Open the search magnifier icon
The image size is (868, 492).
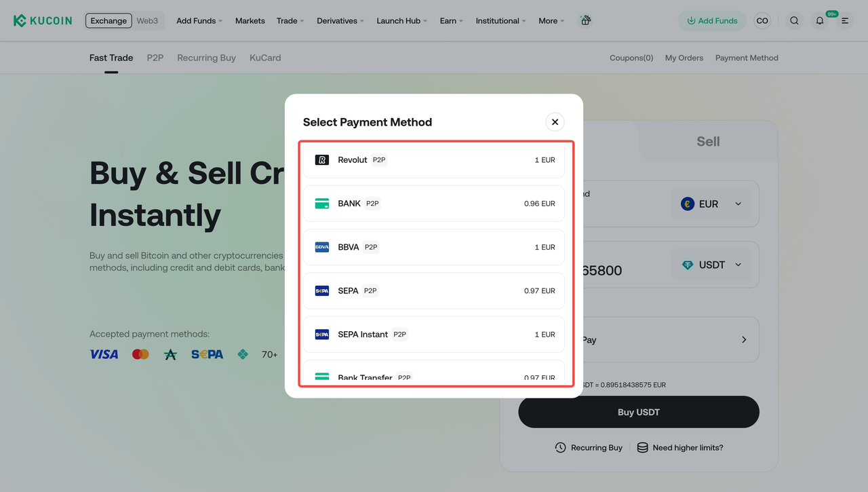[794, 21]
